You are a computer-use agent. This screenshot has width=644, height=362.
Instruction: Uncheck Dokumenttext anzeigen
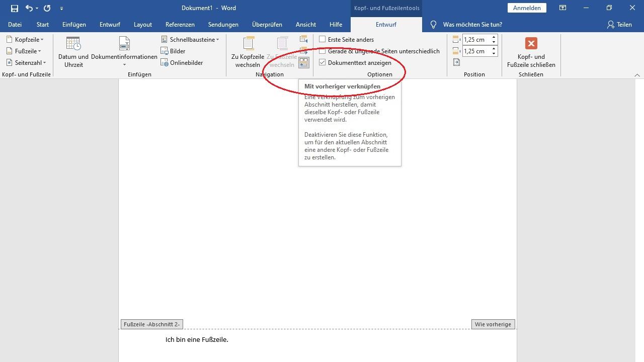(x=323, y=63)
